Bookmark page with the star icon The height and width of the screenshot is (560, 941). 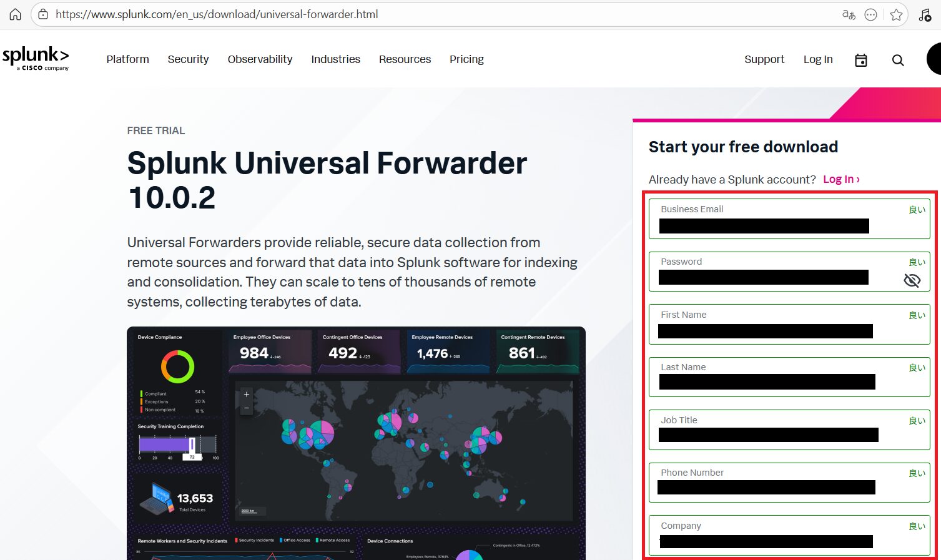pyautogui.click(x=896, y=15)
